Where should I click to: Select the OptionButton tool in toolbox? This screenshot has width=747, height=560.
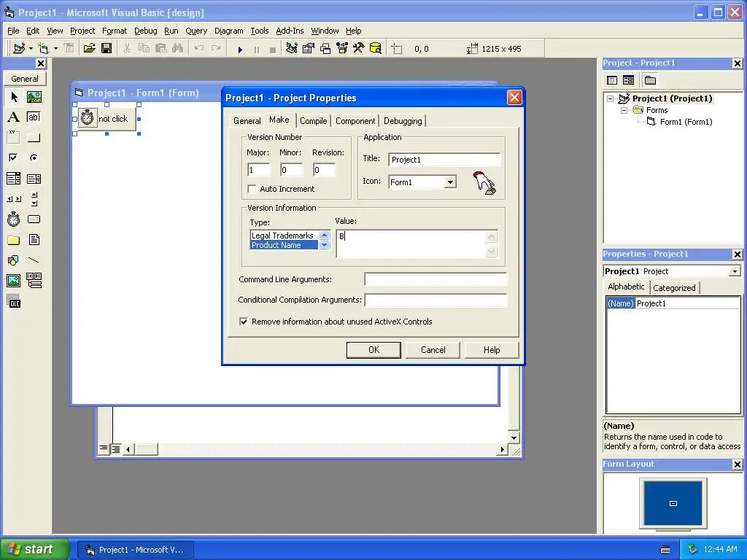[34, 157]
